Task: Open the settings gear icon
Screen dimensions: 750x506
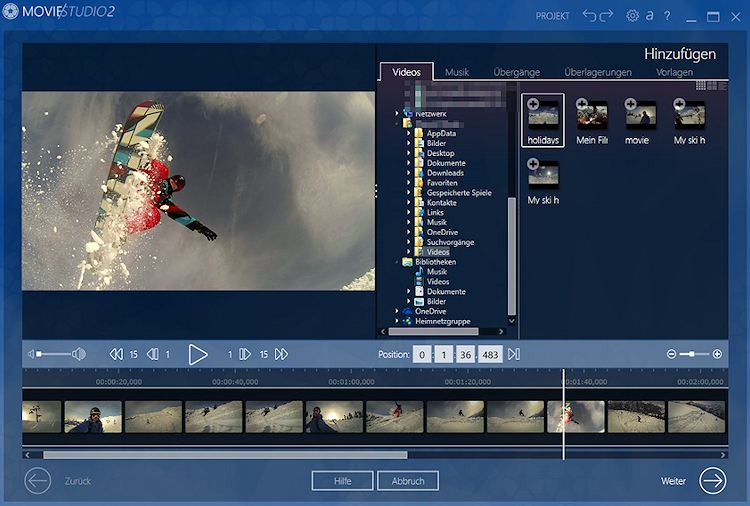Action: tap(632, 16)
